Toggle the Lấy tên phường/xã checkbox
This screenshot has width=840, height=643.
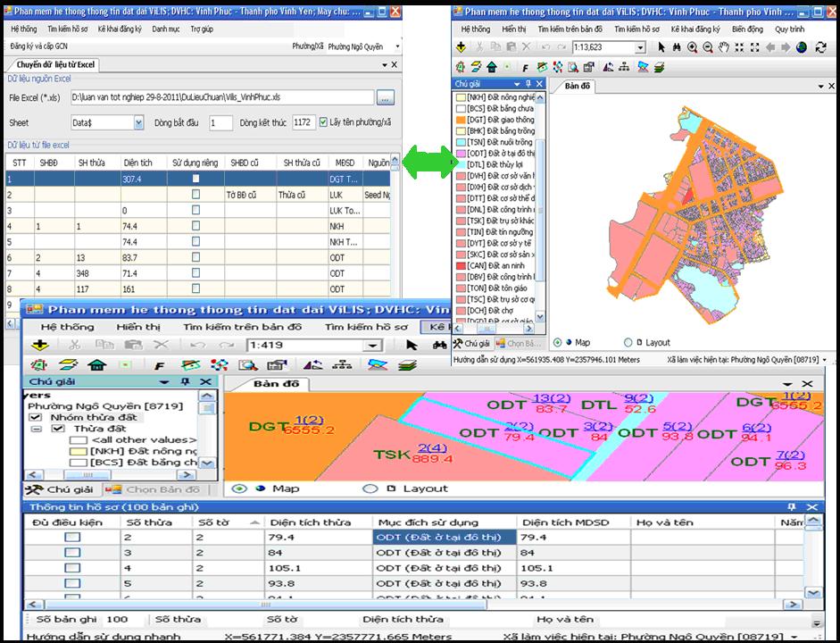(323, 122)
